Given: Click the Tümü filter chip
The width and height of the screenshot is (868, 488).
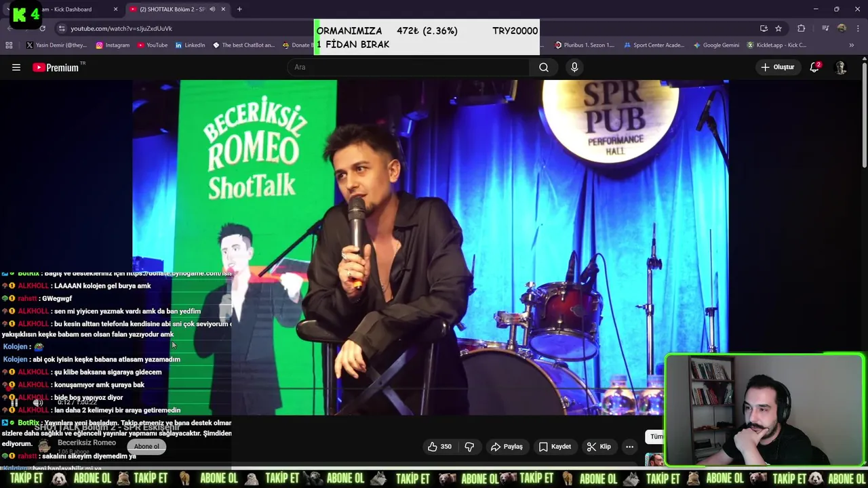Looking at the screenshot, I should [655, 436].
